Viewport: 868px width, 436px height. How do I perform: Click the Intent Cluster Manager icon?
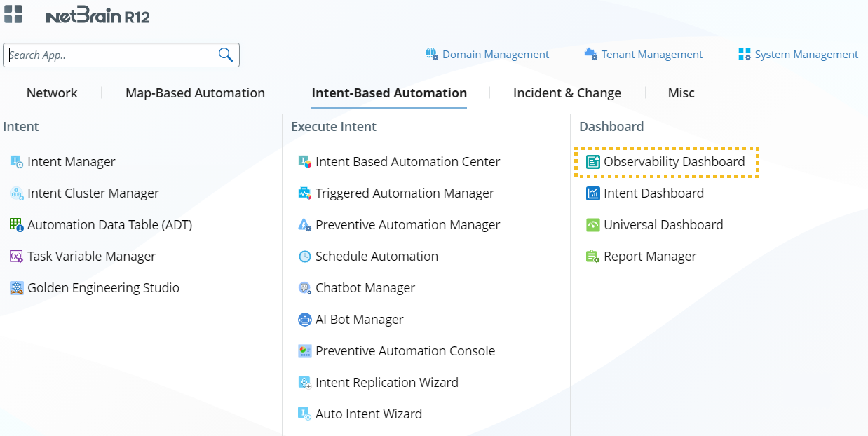coord(16,193)
